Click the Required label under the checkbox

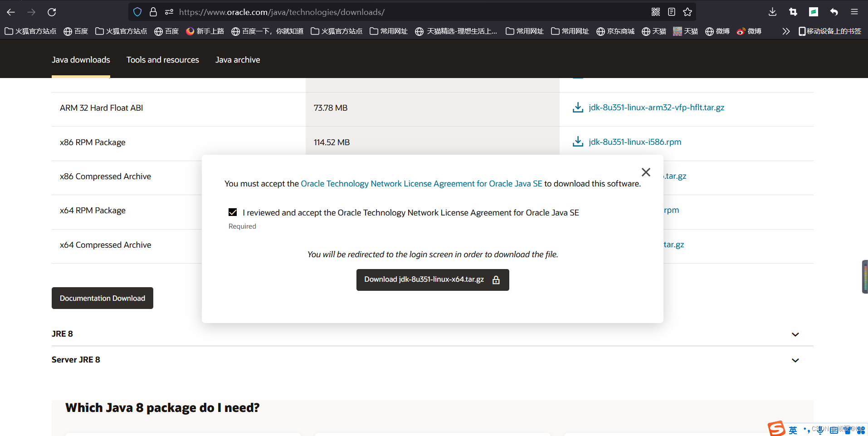[242, 226]
